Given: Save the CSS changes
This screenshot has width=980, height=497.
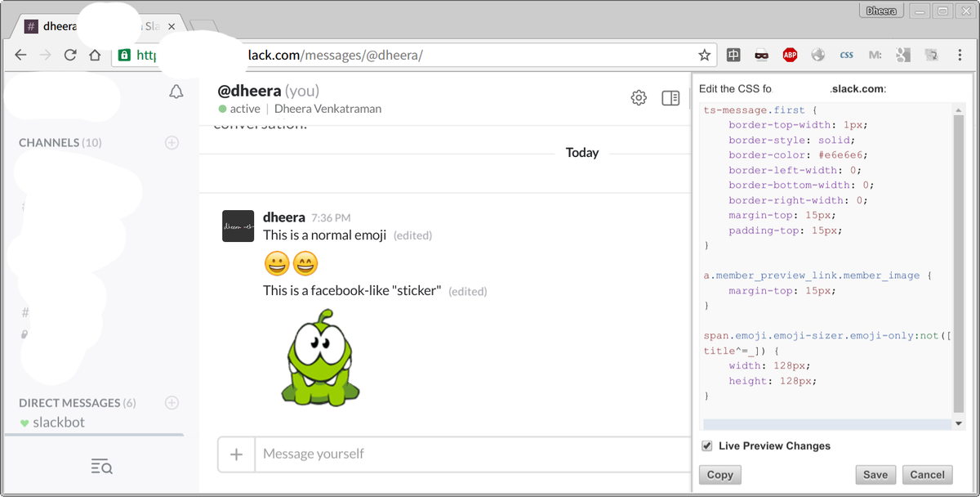Looking at the screenshot, I should (875, 474).
